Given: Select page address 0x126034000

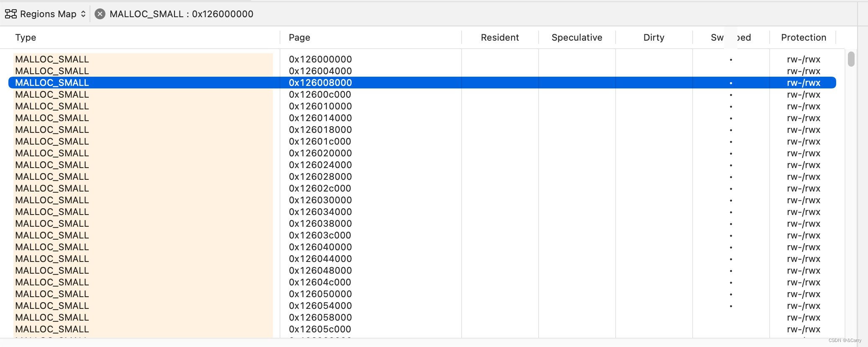Looking at the screenshot, I should 320,212.
